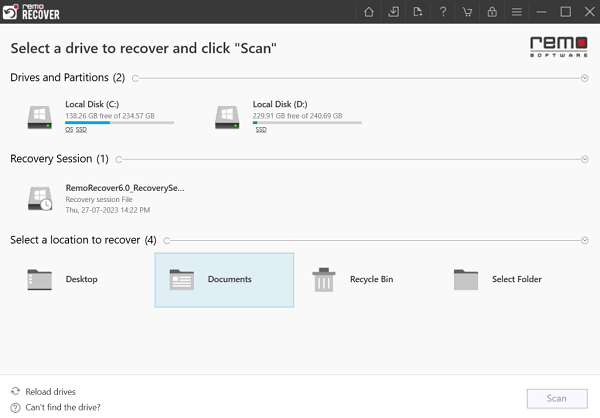Choose the Recycle Bin trash icon

pos(324,280)
